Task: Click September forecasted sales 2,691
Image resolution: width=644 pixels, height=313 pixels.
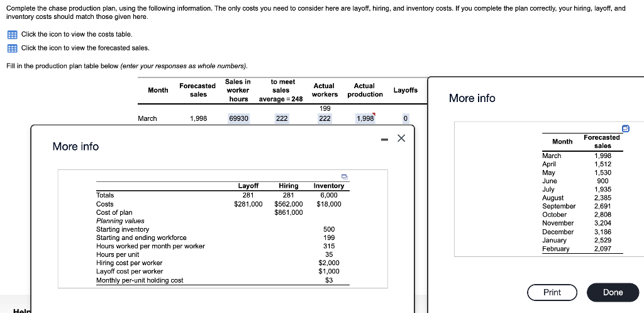Action: pos(602,206)
